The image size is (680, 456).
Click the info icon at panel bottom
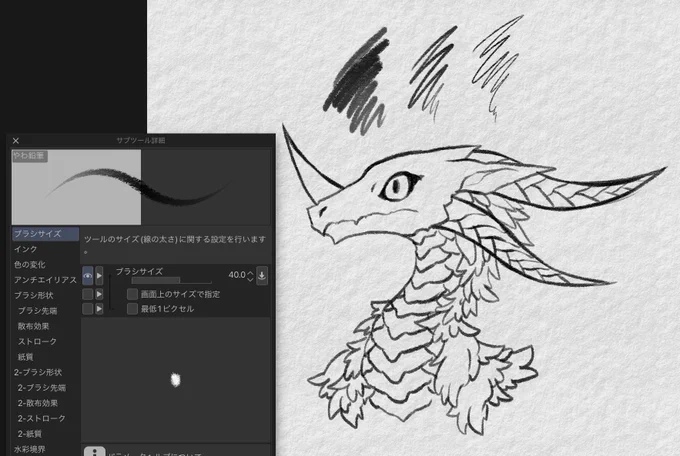(95, 451)
